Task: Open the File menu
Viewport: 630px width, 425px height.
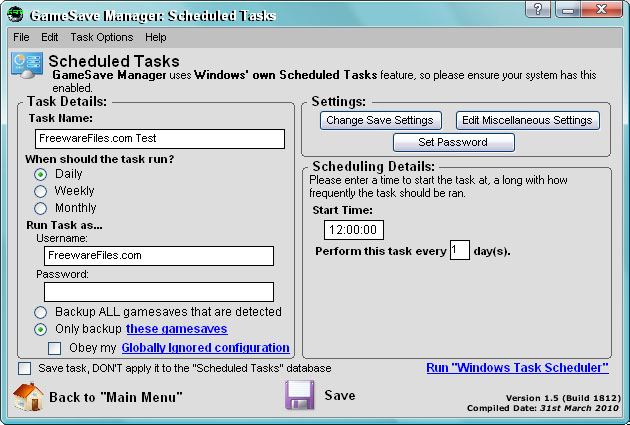Action: [x=21, y=37]
